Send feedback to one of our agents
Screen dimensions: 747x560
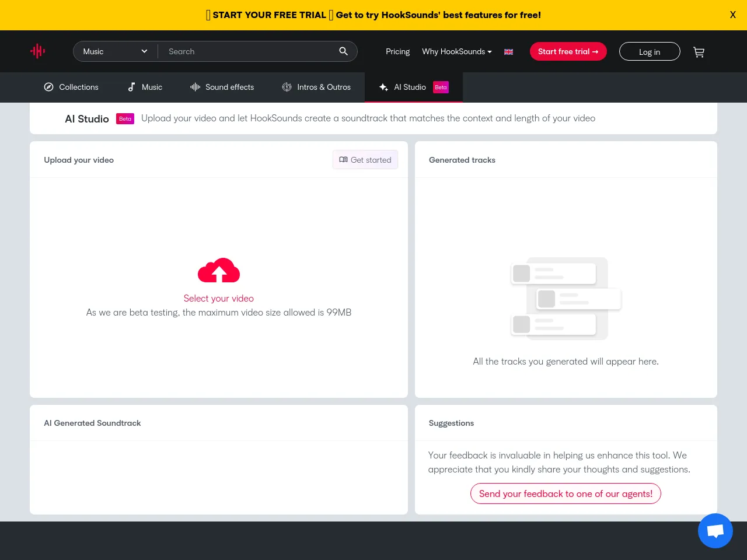click(x=566, y=494)
